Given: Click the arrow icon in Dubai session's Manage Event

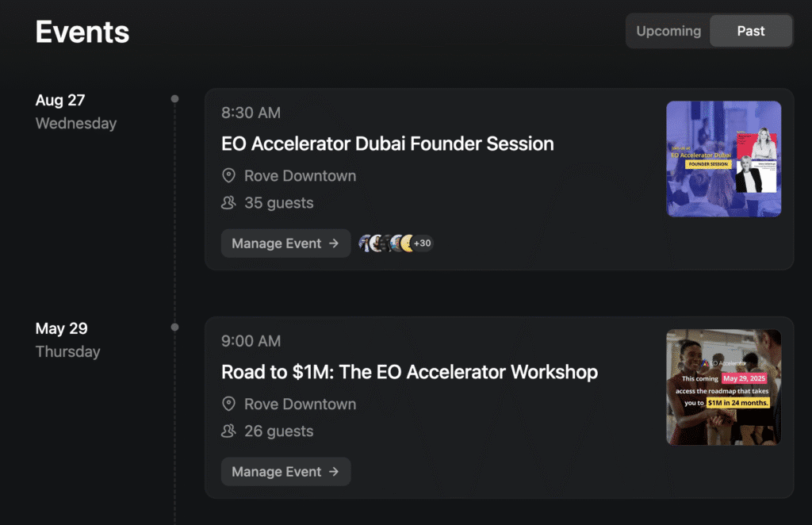Looking at the screenshot, I should (334, 243).
